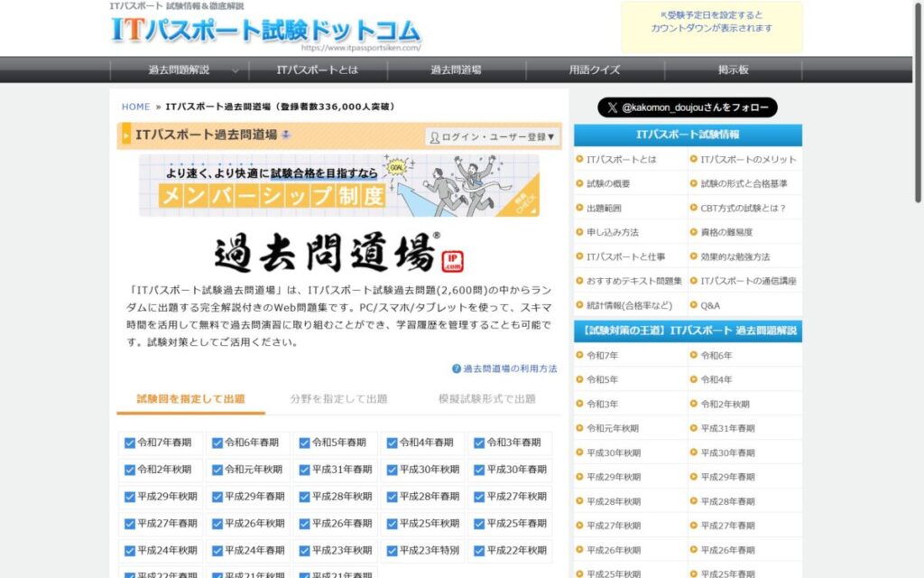Open the ログイン・ユーザー登録 dropdown
The height and width of the screenshot is (578, 924).
point(492,137)
